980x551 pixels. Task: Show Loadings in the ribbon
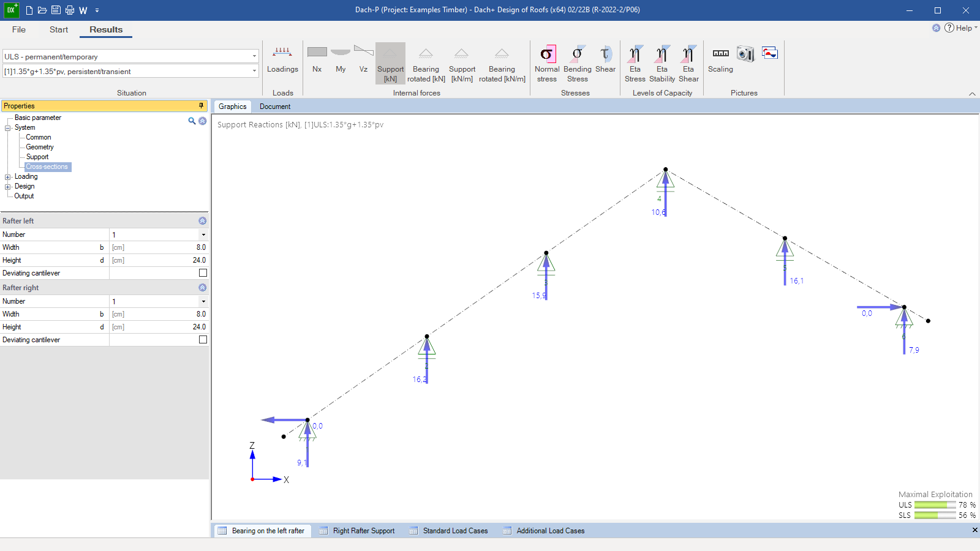[282, 60]
